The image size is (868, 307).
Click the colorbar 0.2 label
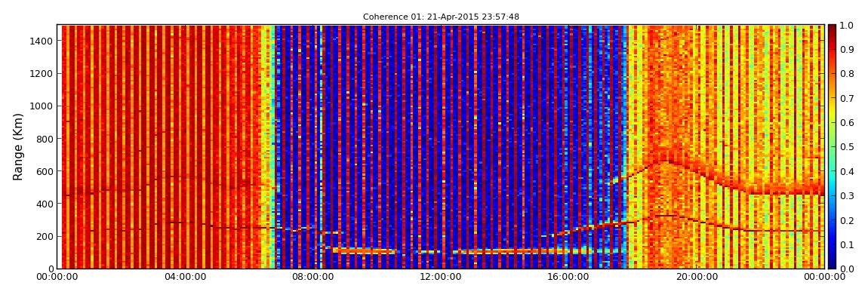pos(846,220)
